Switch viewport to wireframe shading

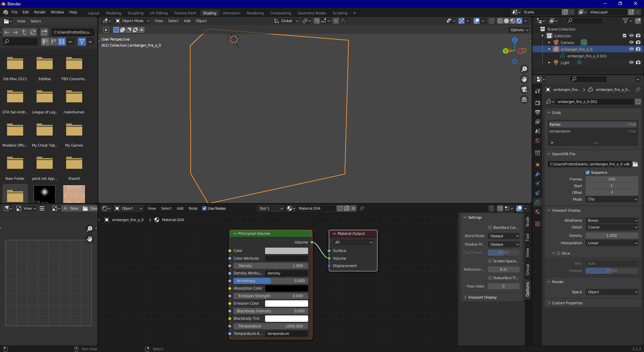tap(500, 21)
